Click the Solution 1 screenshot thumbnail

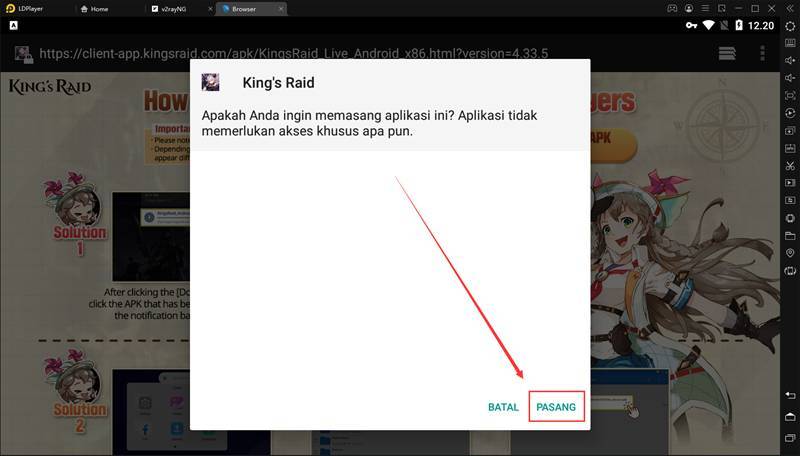(151, 237)
